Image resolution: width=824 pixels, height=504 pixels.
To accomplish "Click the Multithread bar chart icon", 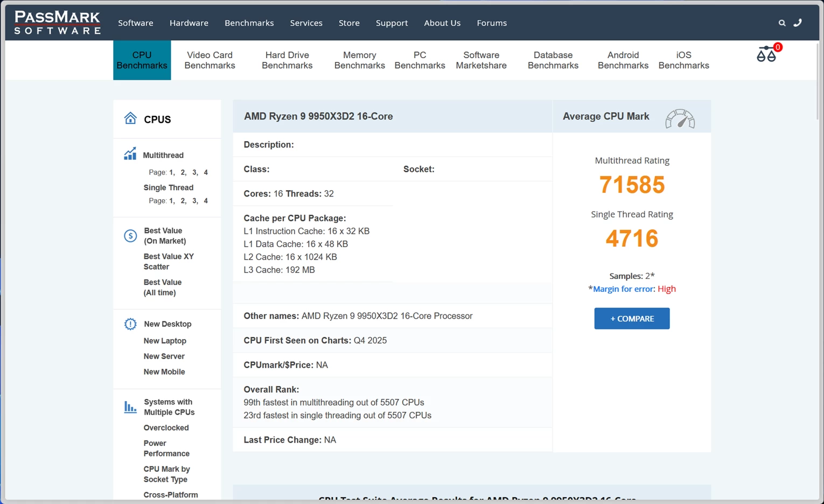I will click(130, 153).
